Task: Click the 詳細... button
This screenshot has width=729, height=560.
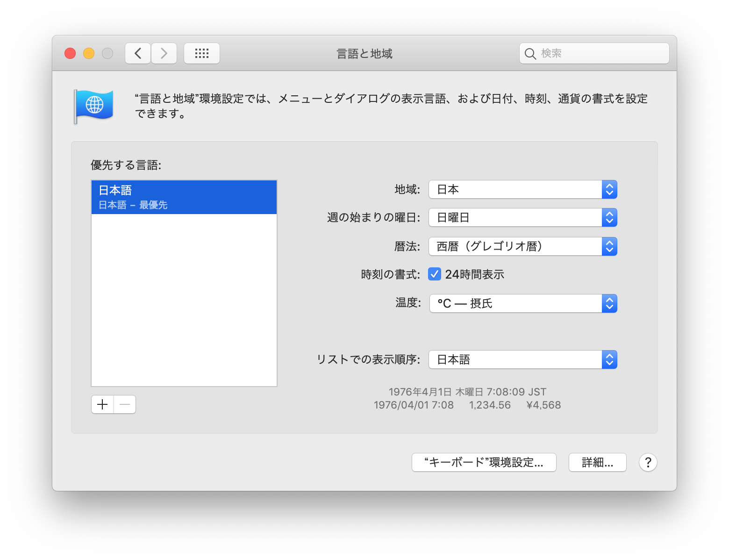Action: [x=597, y=462]
